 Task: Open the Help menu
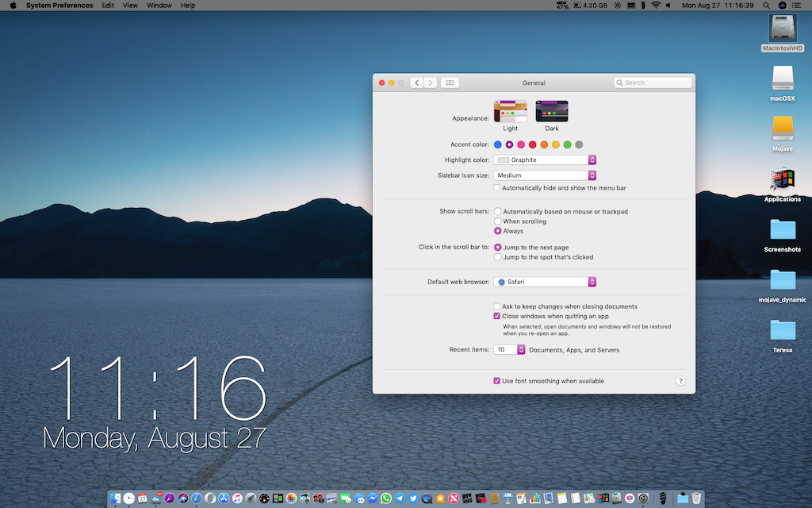coord(188,6)
